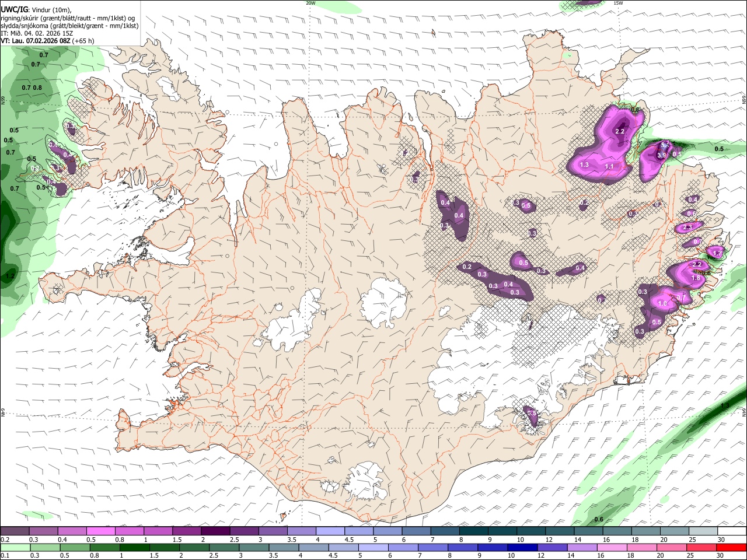Select the bottom-row legend swatch between 3 and 3.5
The image size is (747, 560).
pyautogui.click(x=253, y=548)
